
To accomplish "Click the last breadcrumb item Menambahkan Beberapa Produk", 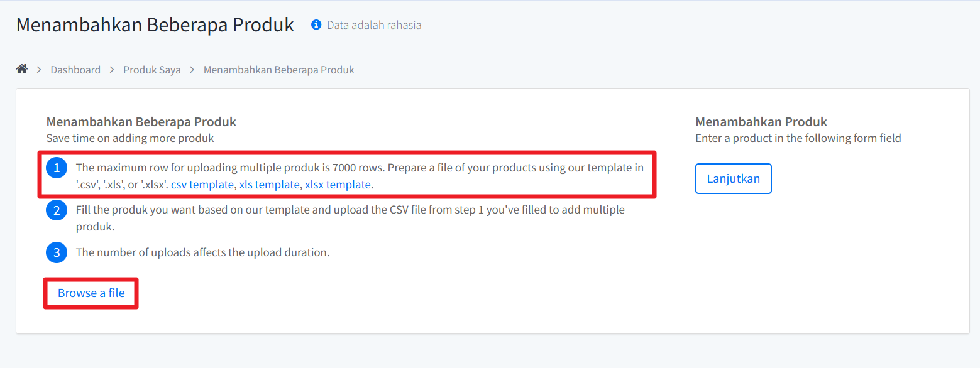I will pos(278,70).
